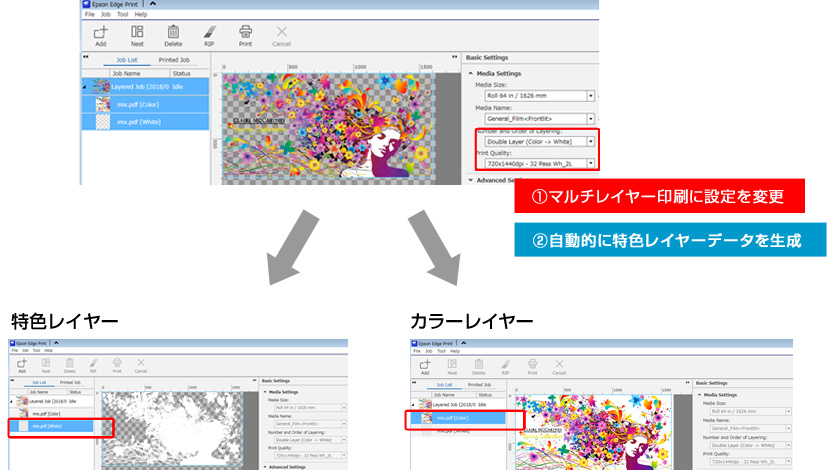Open the Job menu in the top window
827x470 pixels.
[106, 14]
